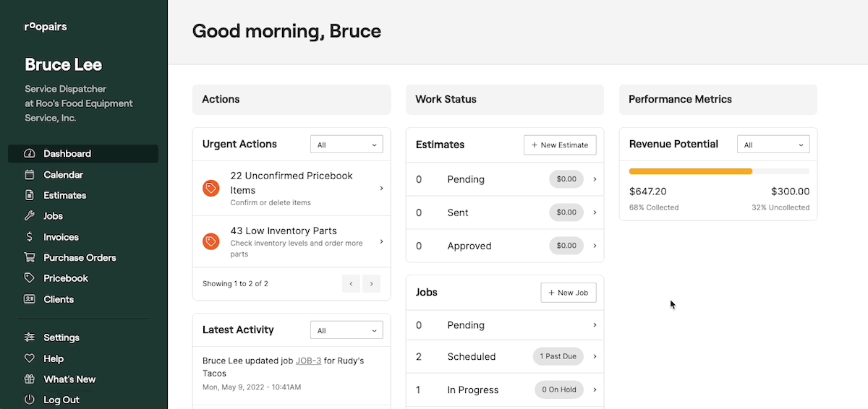Image resolution: width=868 pixels, height=409 pixels.
Task: Click the New Estimate button
Action: [x=560, y=145]
